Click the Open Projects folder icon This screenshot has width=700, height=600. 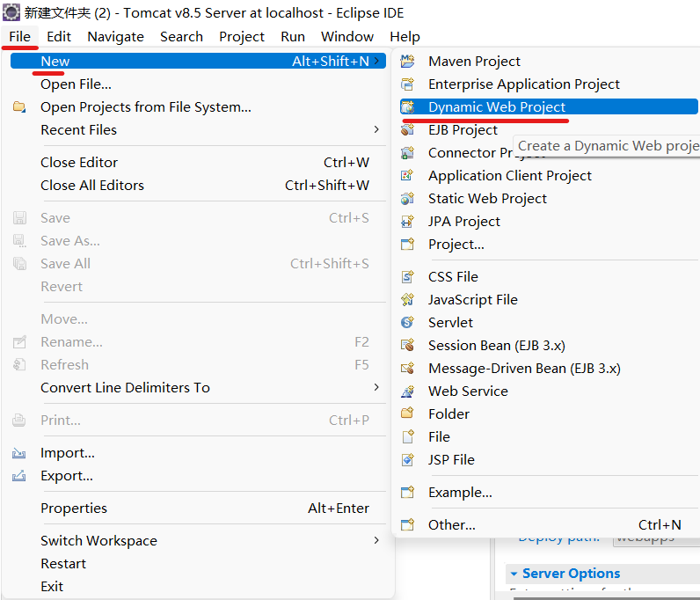click(19, 107)
